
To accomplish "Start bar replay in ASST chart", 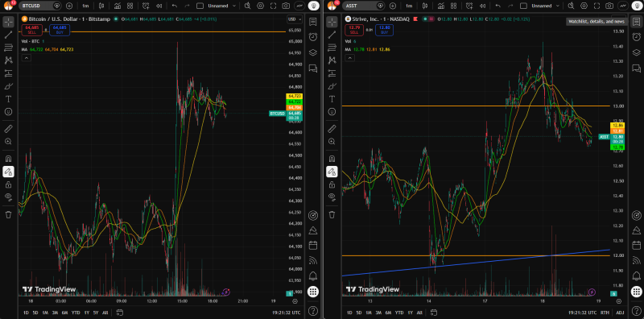I will (x=481, y=6).
